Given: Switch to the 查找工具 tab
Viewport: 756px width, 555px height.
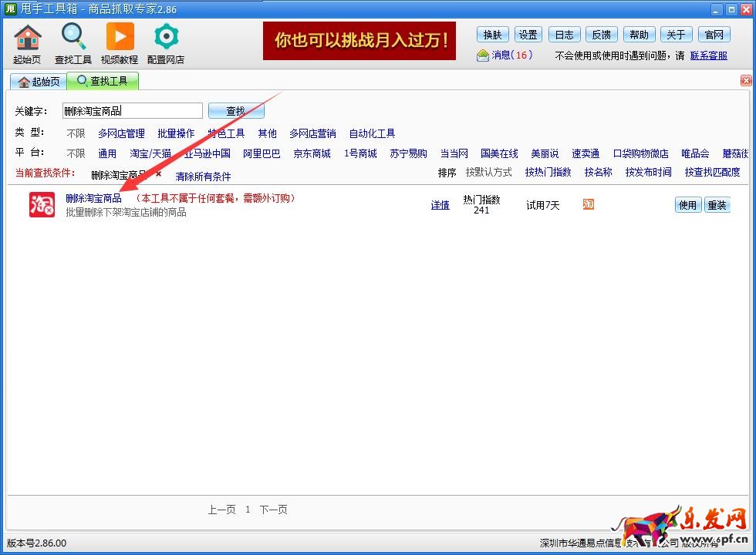Looking at the screenshot, I should (103, 81).
